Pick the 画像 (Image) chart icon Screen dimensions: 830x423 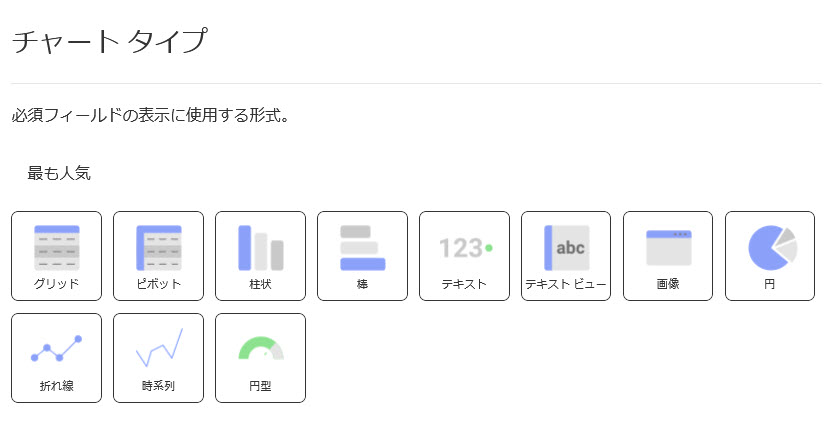click(668, 247)
